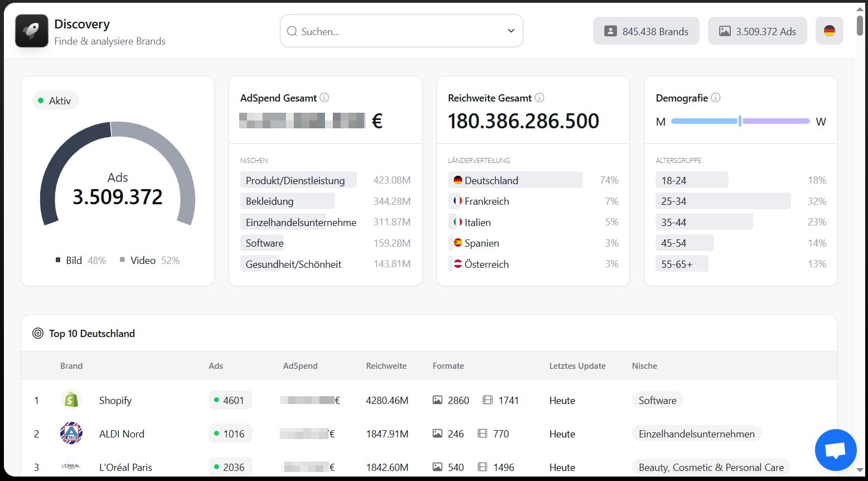Click the Italien country row
This screenshot has height=481, width=868.
click(x=533, y=222)
